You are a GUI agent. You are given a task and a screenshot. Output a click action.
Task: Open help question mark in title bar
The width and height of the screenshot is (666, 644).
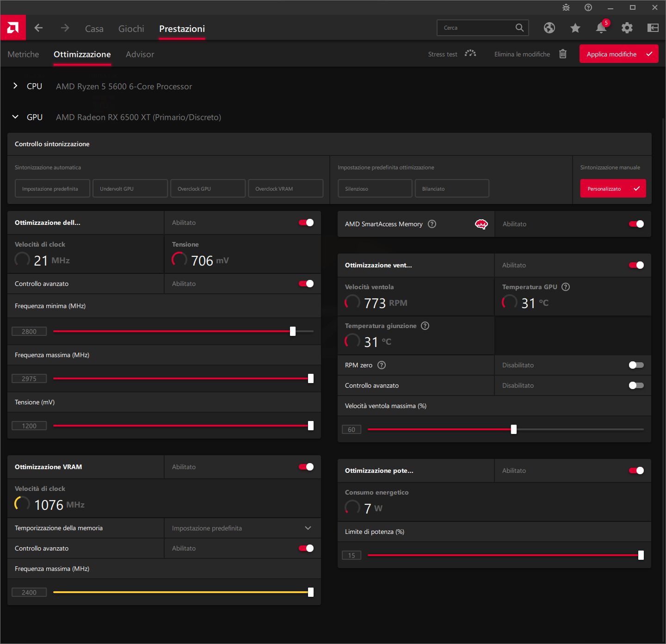[x=588, y=7]
